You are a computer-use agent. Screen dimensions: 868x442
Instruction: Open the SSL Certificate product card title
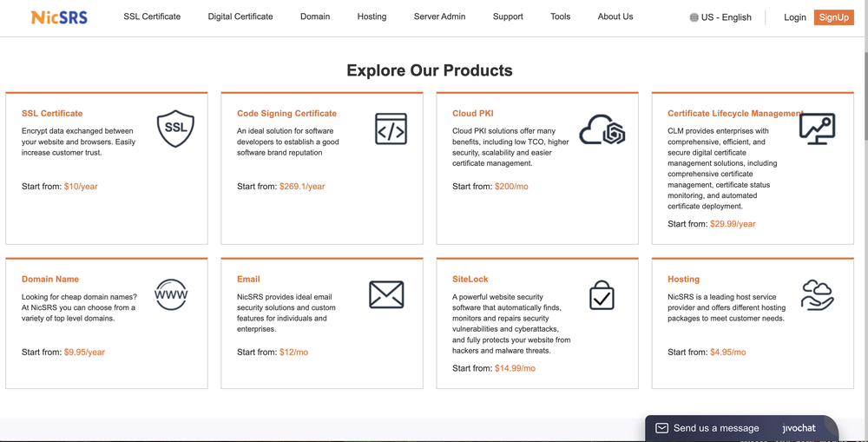[x=52, y=114]
